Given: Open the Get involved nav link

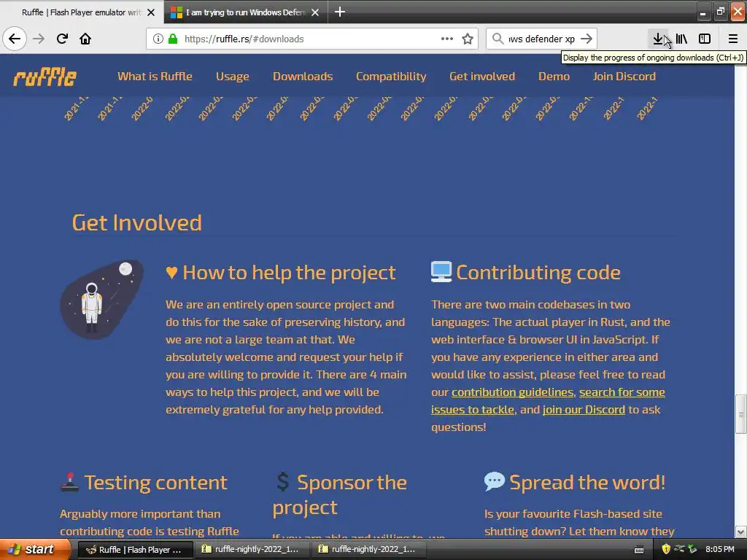Looking at the screenshot, I should (x=482, y=76).
